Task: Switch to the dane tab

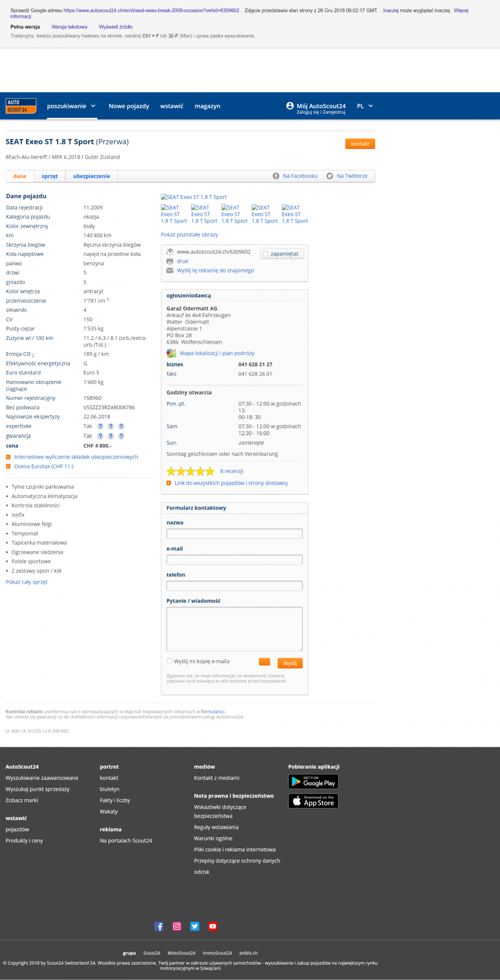Action: (20, 176)
